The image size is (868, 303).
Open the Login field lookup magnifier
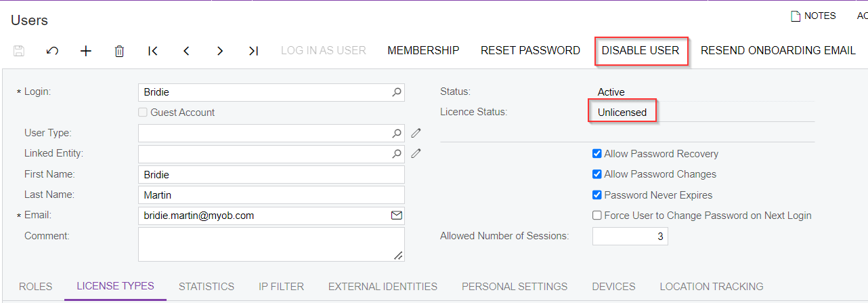tap(397, 92)
